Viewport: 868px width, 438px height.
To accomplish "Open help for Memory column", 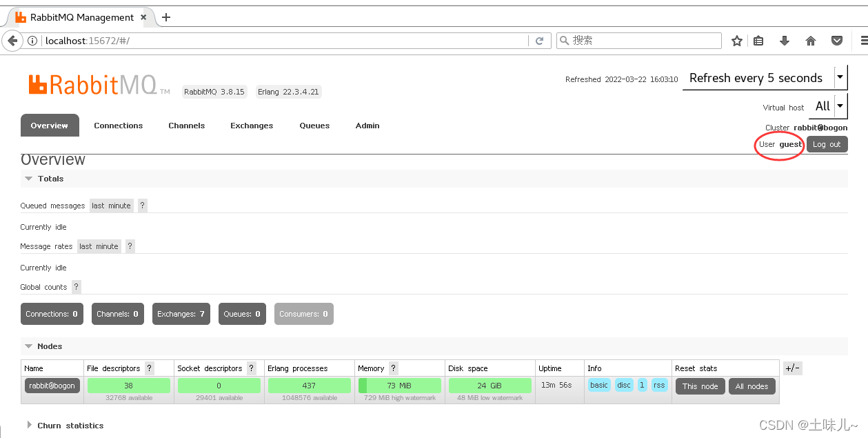I will tap(394, 368).
